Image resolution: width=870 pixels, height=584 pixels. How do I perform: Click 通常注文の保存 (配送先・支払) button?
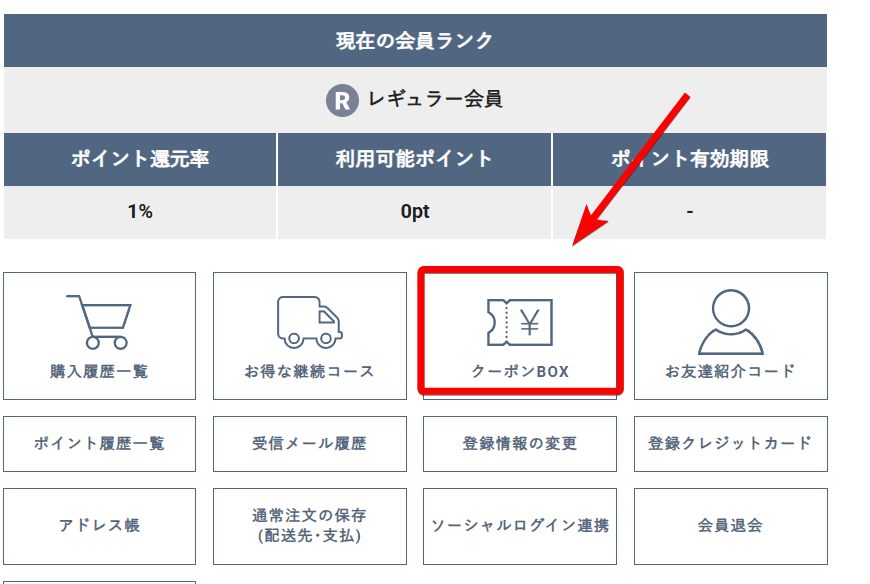(309, 525)
